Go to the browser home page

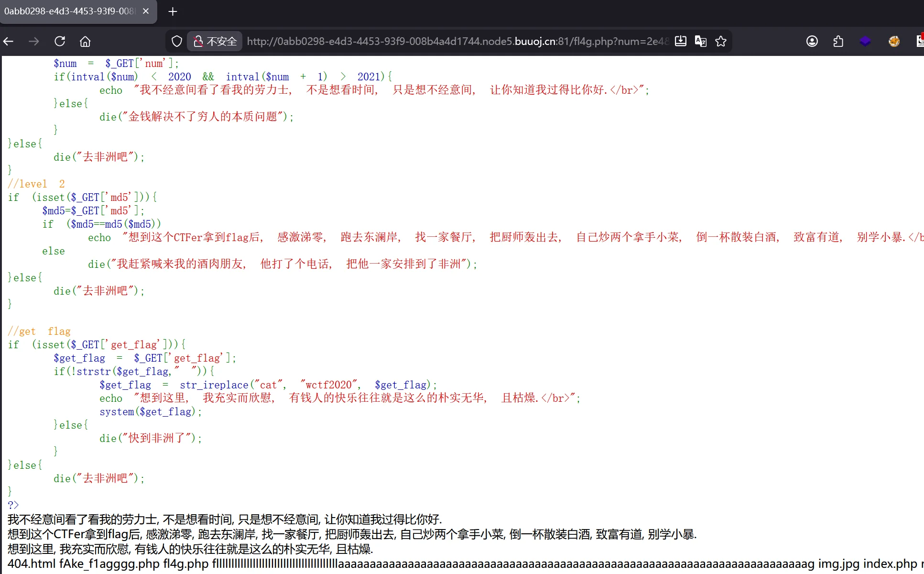(x=85, y=42)
